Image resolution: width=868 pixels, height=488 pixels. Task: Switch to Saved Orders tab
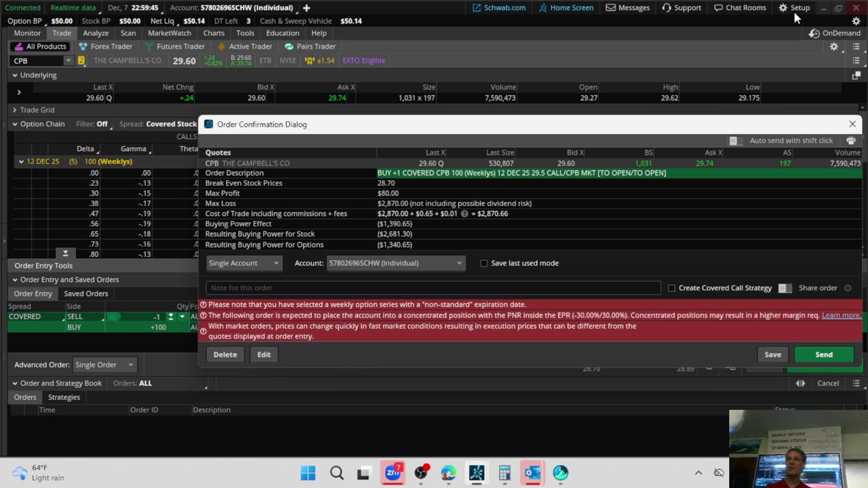86,293
